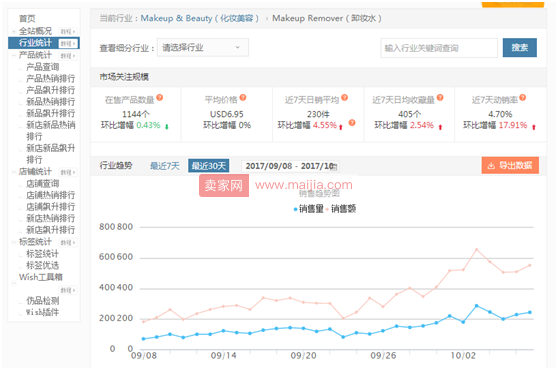The width and height of the screenshot is (558, 370).
Task: Click help icon beside 4.55% growth
Action: point(352,123)
